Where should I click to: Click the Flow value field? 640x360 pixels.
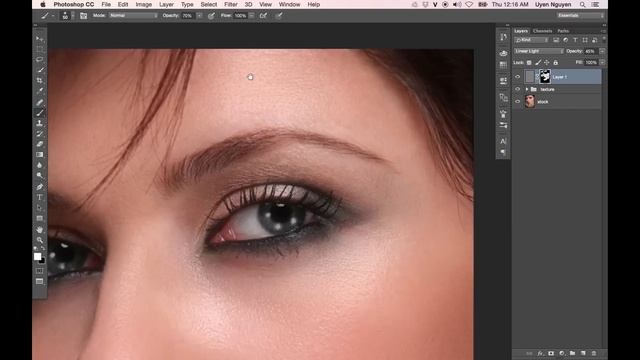click(x=240, y=16)
